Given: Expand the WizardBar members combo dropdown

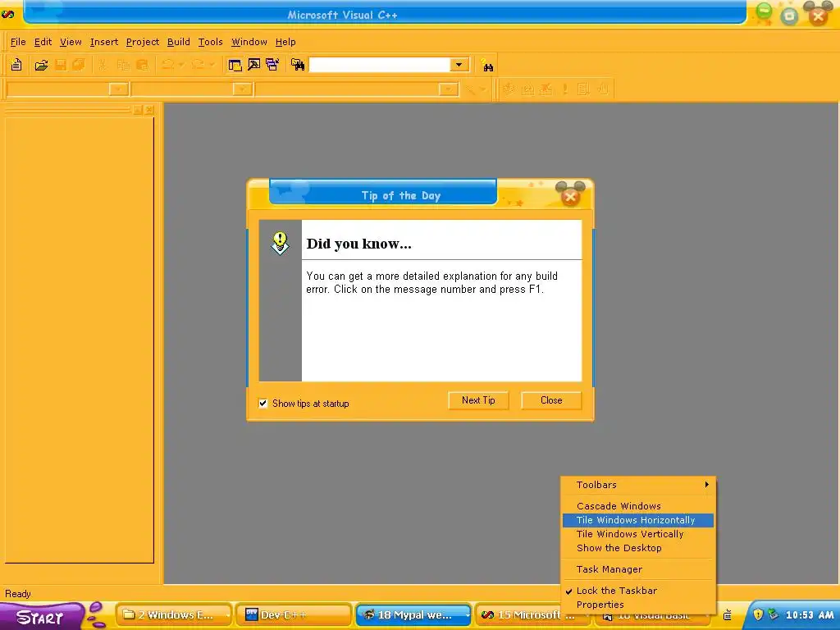Looking at the screenshot, I should tap(448, 89).
